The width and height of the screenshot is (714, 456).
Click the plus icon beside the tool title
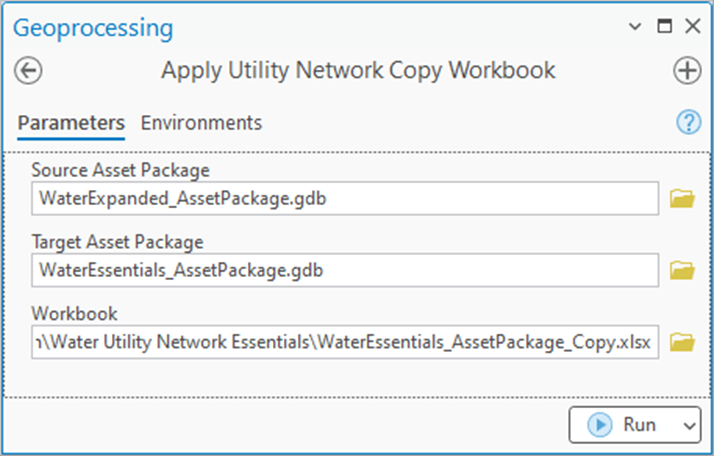[687, 71]
